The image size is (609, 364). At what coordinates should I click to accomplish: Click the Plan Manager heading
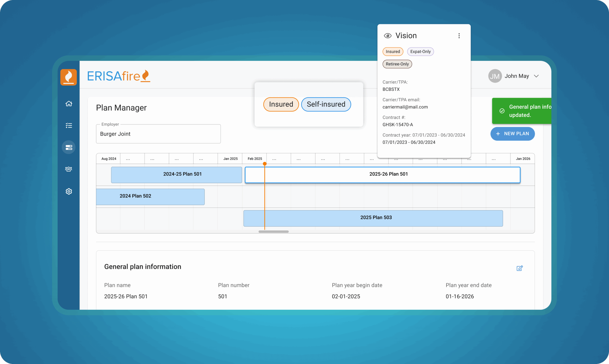[121, 108]
